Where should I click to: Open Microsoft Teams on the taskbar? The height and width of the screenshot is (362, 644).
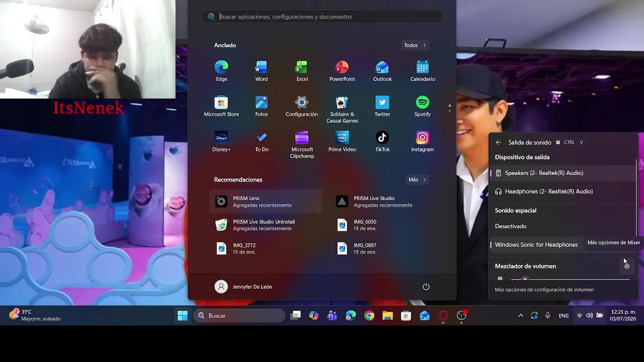tap(332, 316)
